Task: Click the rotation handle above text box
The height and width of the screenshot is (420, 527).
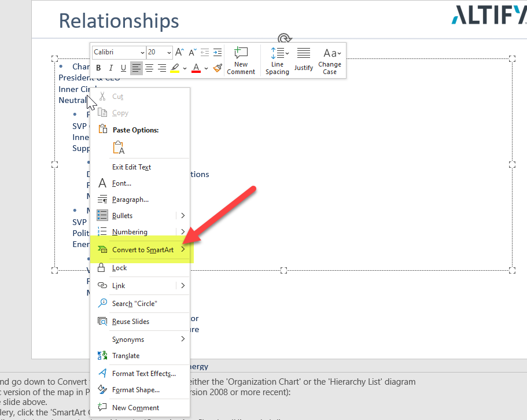Action: [283, 39]
